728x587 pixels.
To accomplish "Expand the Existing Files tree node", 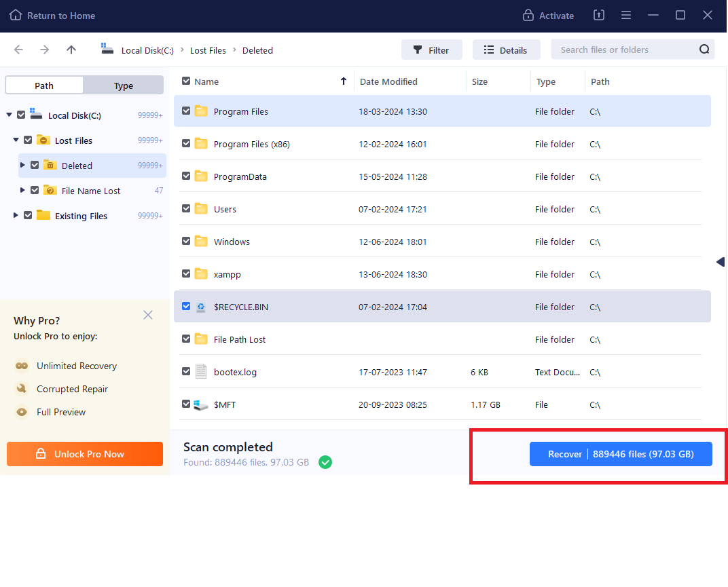I will click(x=16, y=215).
